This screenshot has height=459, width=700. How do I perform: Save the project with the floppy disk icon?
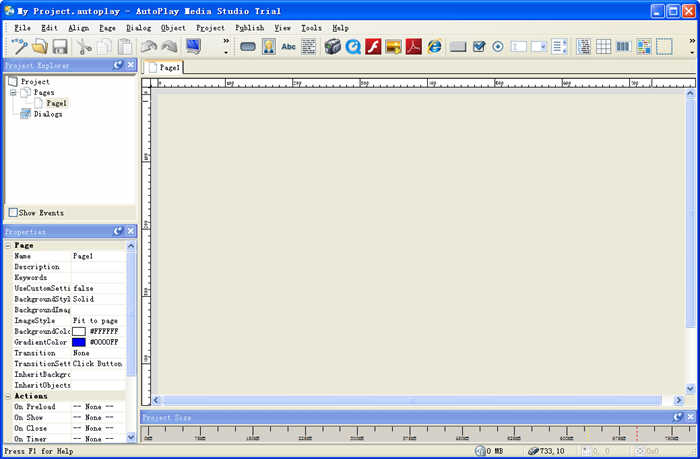click(60, 46)
